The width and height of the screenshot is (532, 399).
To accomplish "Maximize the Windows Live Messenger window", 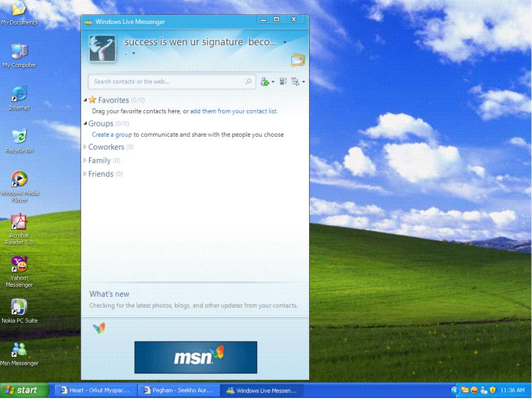I will [277, 20].
